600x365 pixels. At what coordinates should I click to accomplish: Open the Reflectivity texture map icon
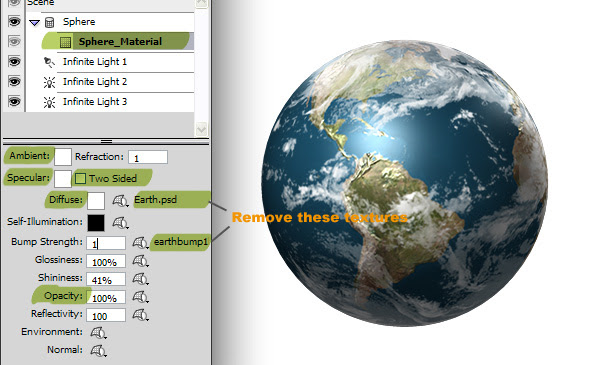pyautogui.click(x=140, y=315)
